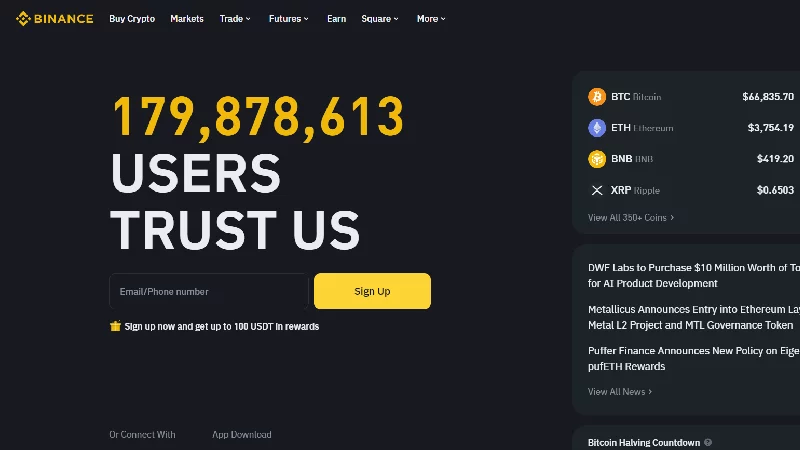Viewport: 800px width, 450px height.
Task: Click the gift icon beside rewards text
Action: point(115,326)
